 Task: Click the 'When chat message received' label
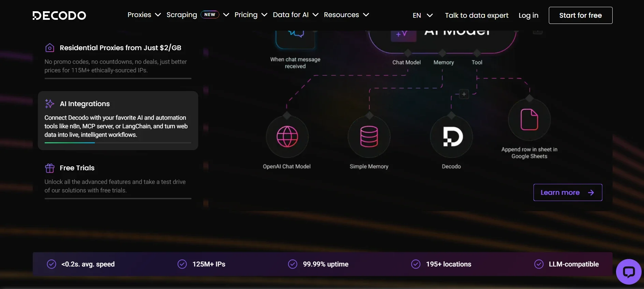[x=295, y=63]
